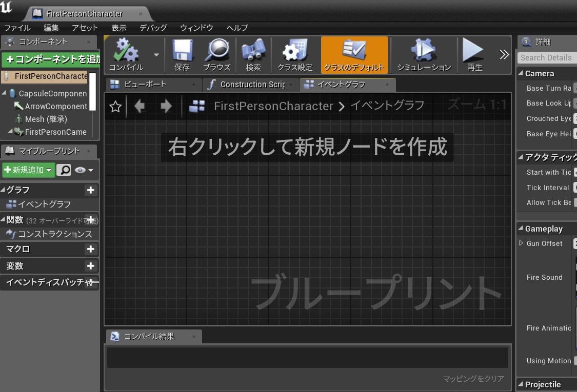Click the 新規追加 button in My Blueprint
Viewport: 577px width, 392px height.
29,170
